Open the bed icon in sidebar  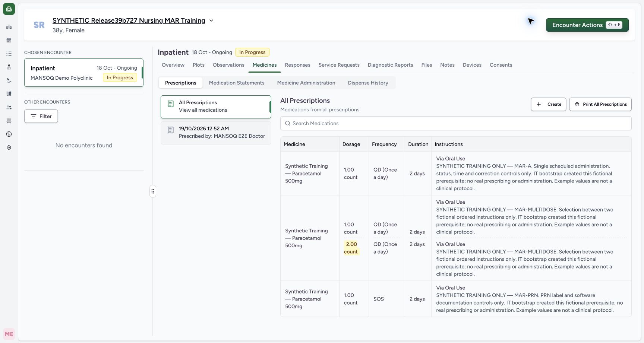point(9,121)
